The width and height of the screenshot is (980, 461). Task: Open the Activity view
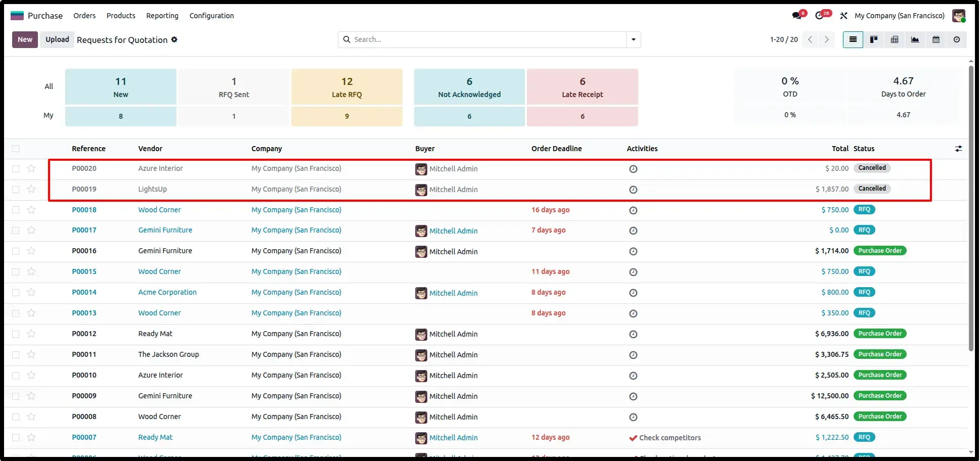coord(956,39)
